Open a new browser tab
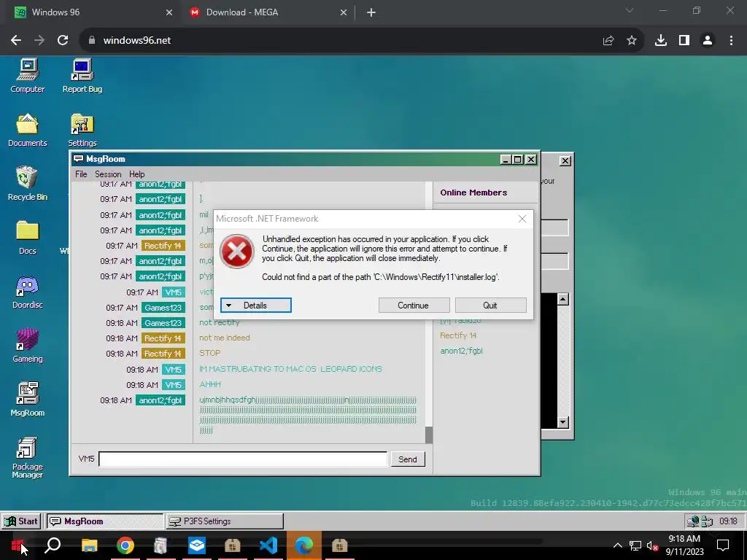This screenshot has height=560, width=747. click(371, 12)
